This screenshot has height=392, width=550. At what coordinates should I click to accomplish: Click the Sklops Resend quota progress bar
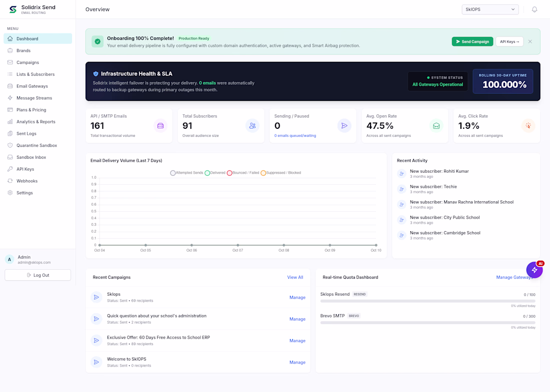pos(427,301)
